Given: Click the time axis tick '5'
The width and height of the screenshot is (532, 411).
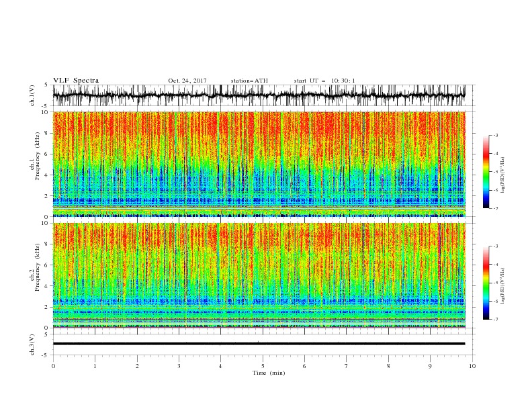Looking at the screenshot, I should click(x=263, y=366).
